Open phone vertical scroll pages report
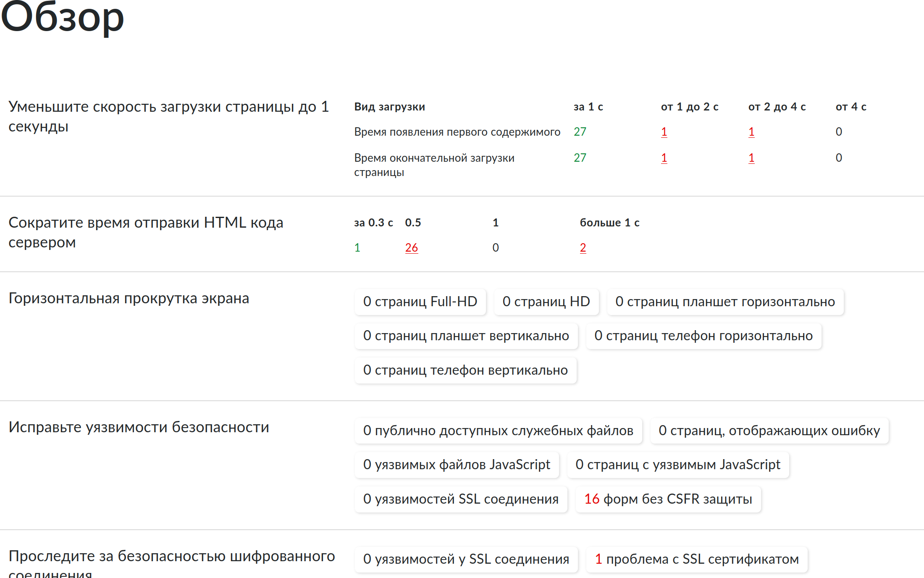Image resolution: width=924 pixels, height=578 pixels. 465,370
